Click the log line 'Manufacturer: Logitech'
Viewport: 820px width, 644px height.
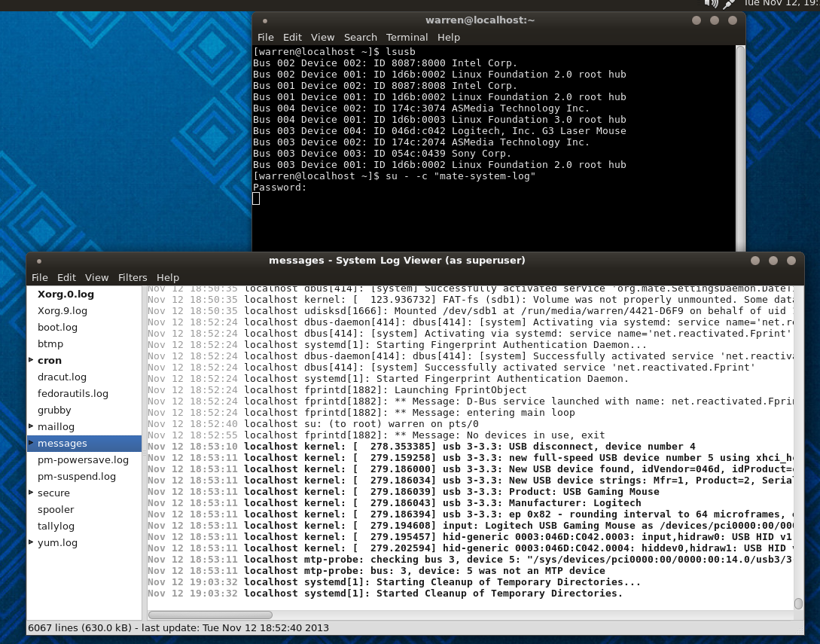point(395,503)
